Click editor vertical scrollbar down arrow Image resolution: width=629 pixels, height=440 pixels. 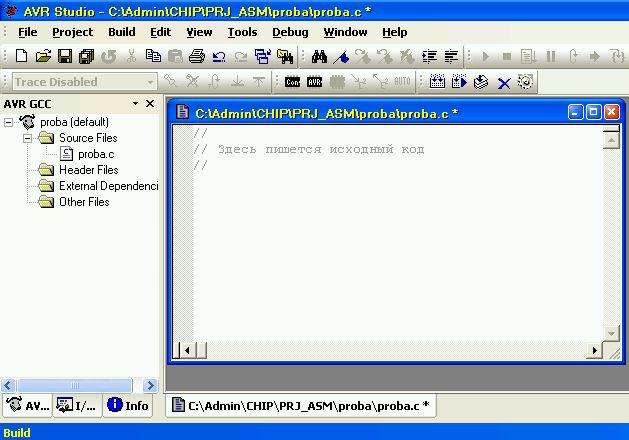coord(611,333)
